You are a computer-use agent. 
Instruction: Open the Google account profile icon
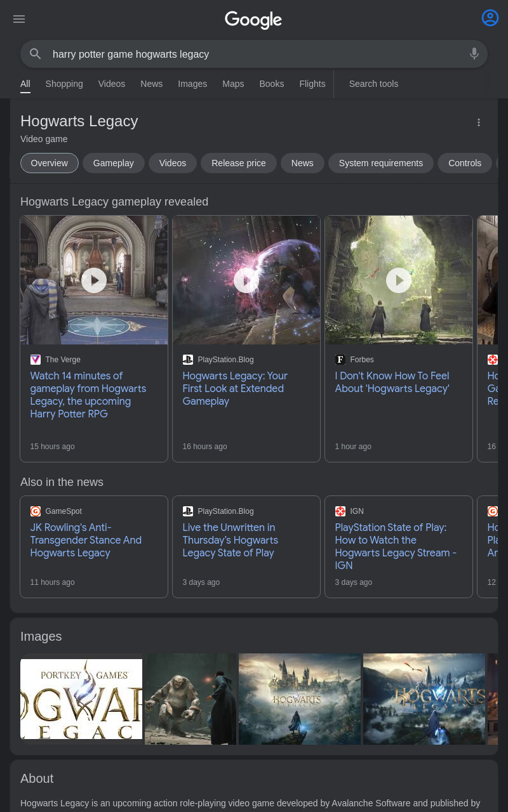(490, 18)
